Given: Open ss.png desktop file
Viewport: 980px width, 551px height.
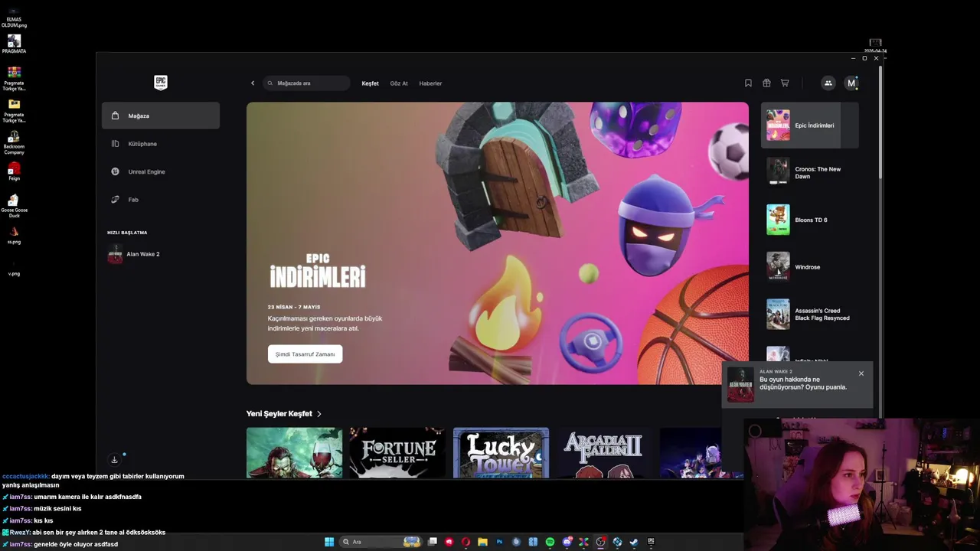Looking at the screenshot, I should coord(14,235).
